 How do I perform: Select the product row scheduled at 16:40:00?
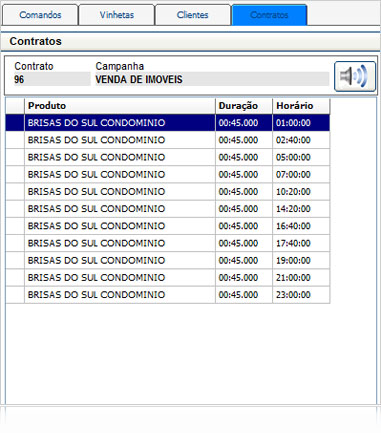168,226
